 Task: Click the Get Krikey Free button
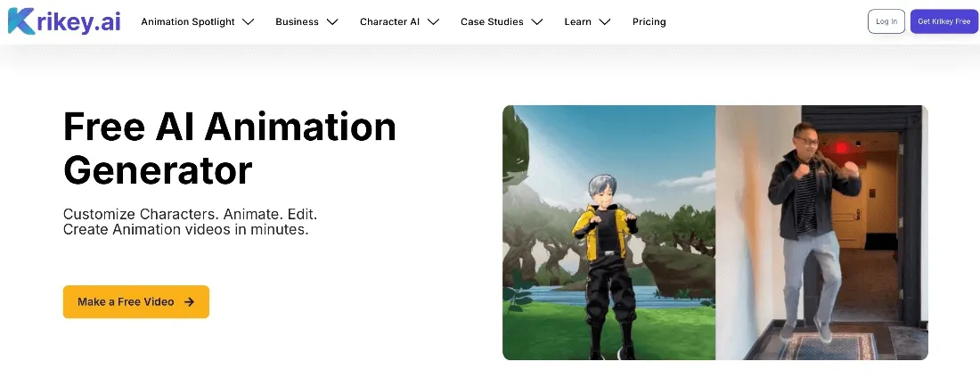pos(943,21)
